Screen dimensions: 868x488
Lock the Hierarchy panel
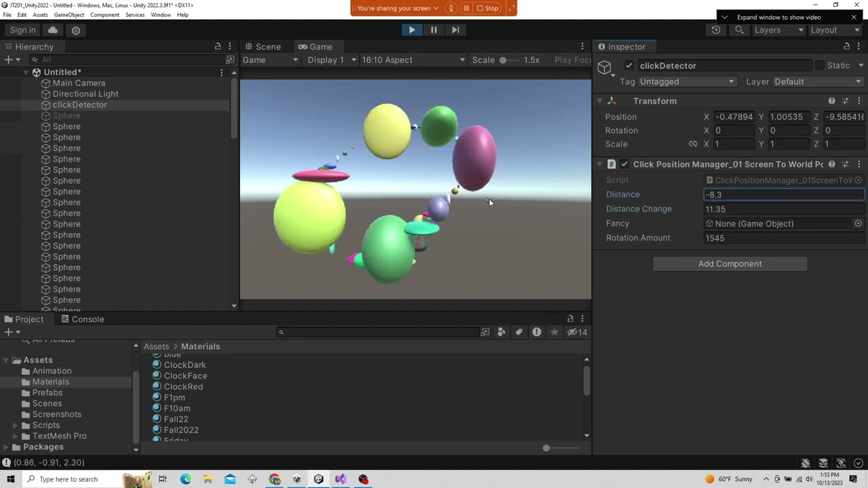pyautogui.click(x=218, y=46)
